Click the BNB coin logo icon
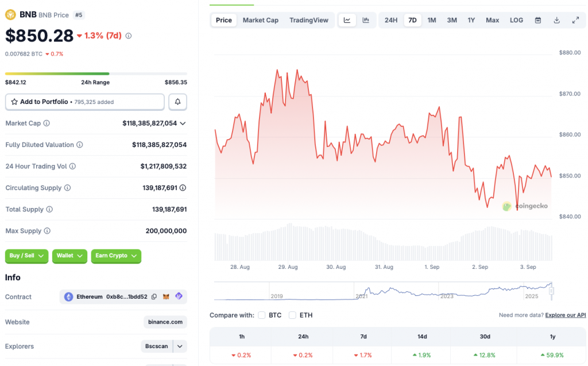This screenshot has height=366, width=588. coord(10,14)
